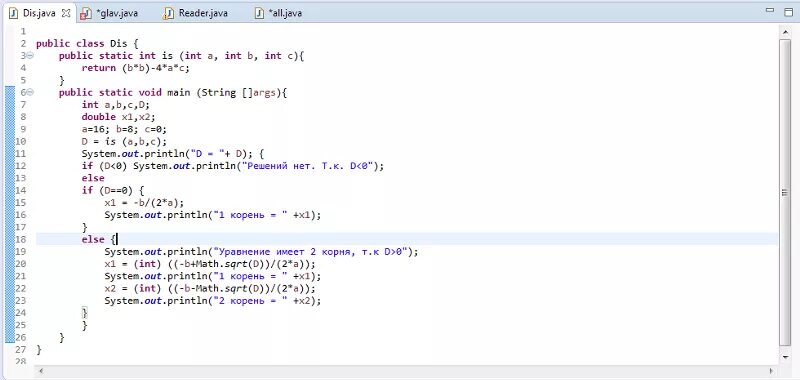
Task: Click the line "D = is (a,b,c);"
Action: [124, 141]
